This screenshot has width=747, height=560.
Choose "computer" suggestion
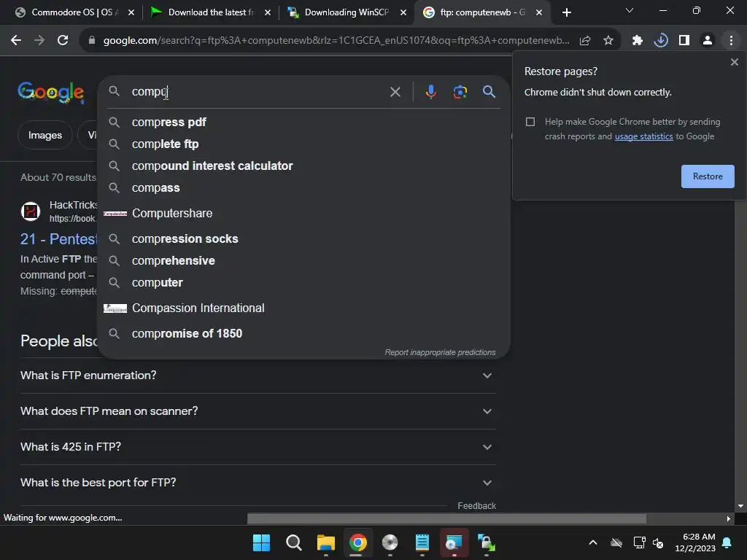click(303, 282)
